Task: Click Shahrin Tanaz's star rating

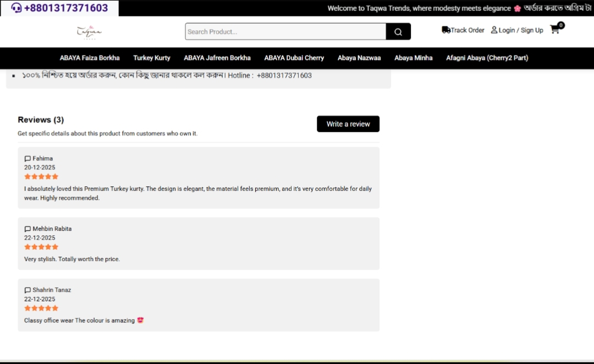Action: pos(41,308)
